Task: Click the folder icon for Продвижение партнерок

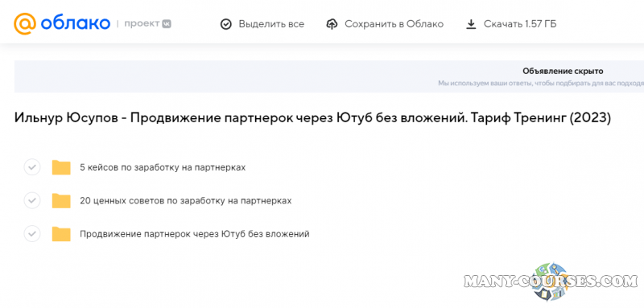Action: 61,234
